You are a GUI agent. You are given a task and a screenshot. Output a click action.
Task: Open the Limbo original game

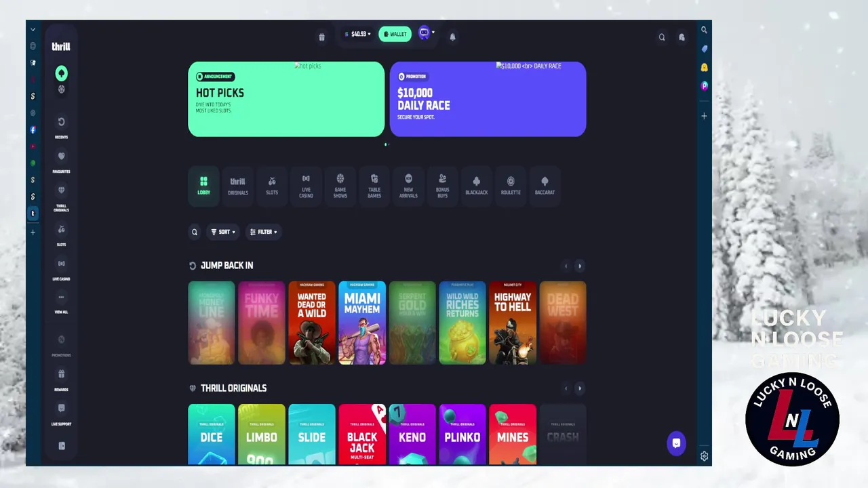(x=262, y=434)
